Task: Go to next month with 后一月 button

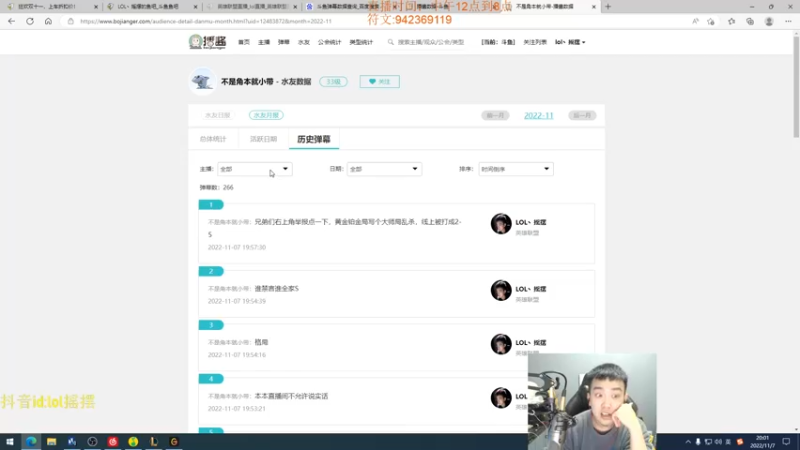Action: coord(582,115)
